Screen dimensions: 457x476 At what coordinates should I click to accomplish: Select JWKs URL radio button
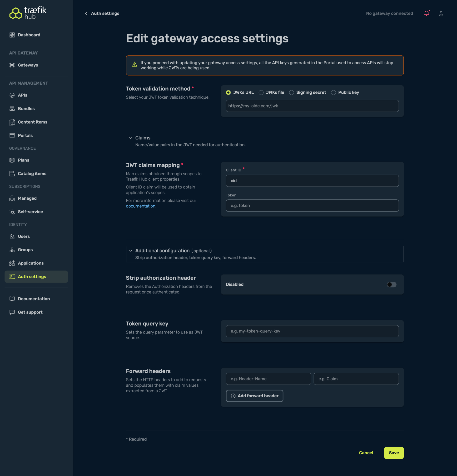pos(228,92)
